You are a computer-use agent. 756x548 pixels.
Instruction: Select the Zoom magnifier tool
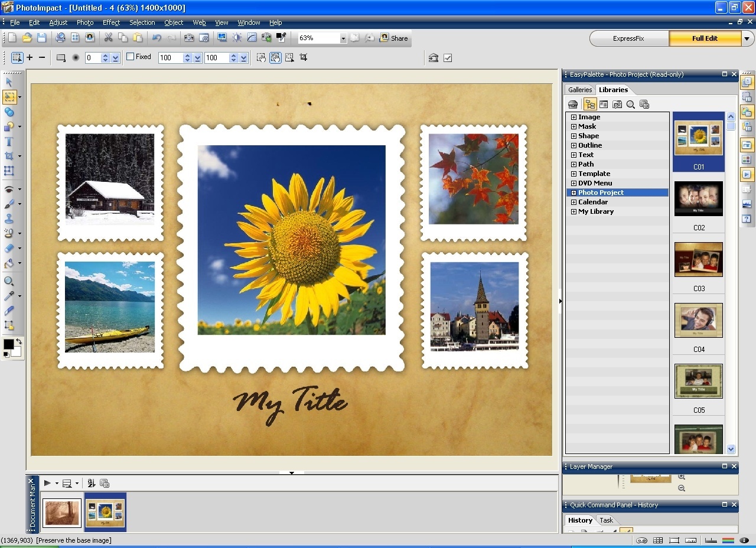9,282
